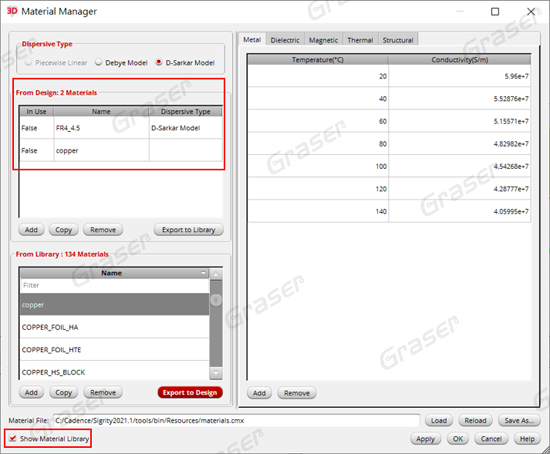Click the 3D Material Manager app icon
The image size is (550, 454).
tap(12, 11)
